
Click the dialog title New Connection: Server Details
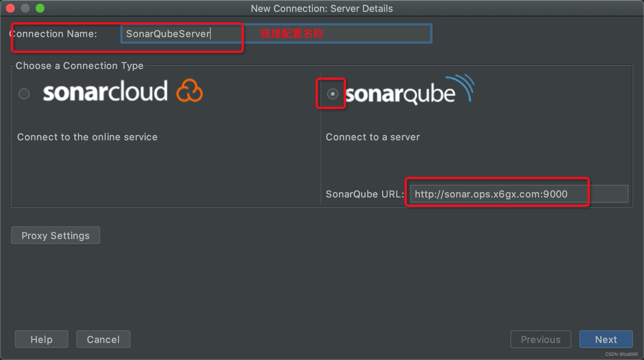[322, 8]
